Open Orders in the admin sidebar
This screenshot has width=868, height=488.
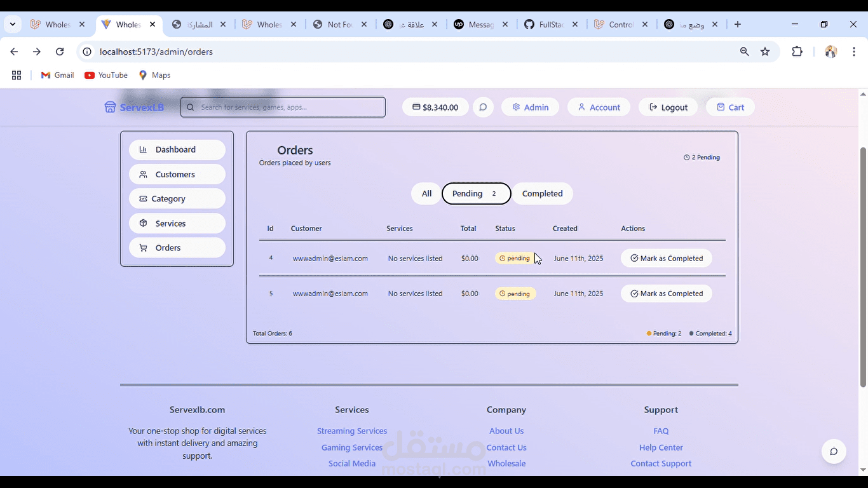(x=177, y=248)
